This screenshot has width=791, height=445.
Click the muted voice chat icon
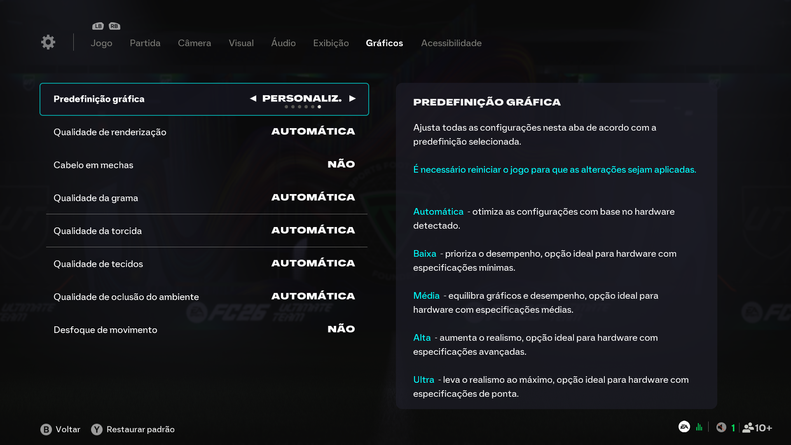(x=721, y=428)
